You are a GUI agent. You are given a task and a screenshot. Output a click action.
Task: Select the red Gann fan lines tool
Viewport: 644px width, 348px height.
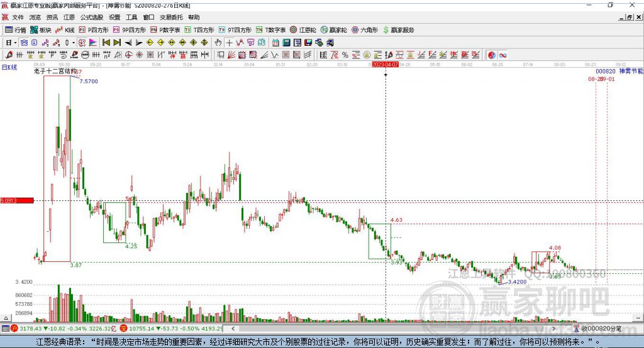(231, 55)
